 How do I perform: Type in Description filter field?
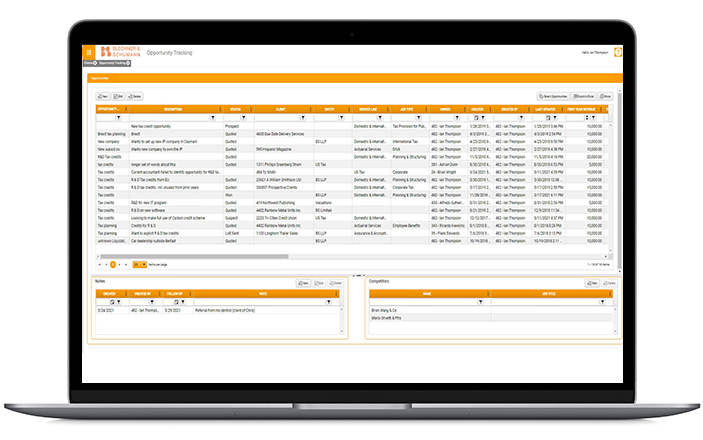(x=169, y=118)
